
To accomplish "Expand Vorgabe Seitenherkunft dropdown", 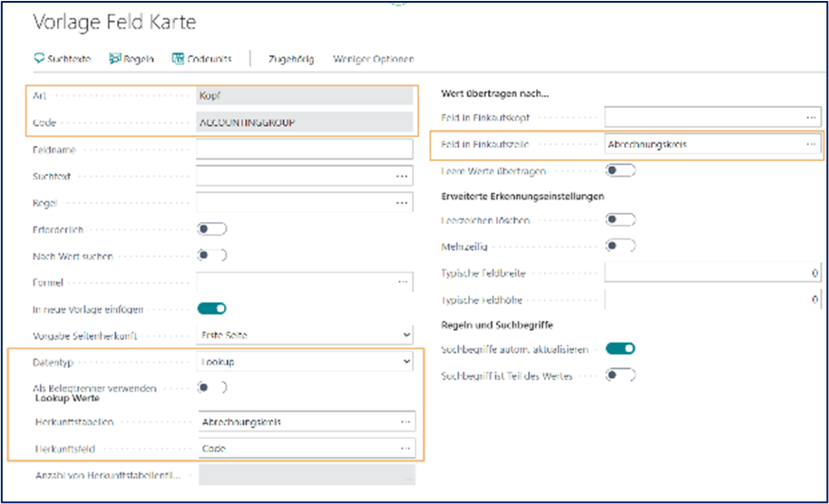I will [x=305, y=335].
